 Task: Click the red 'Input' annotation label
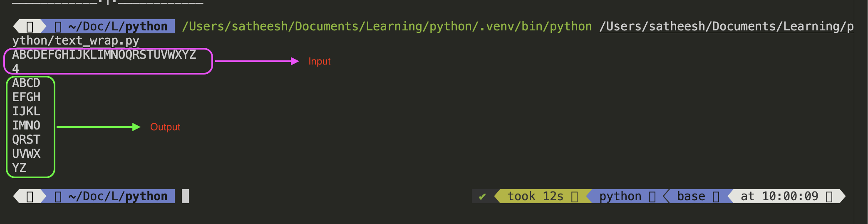[319, 62]
